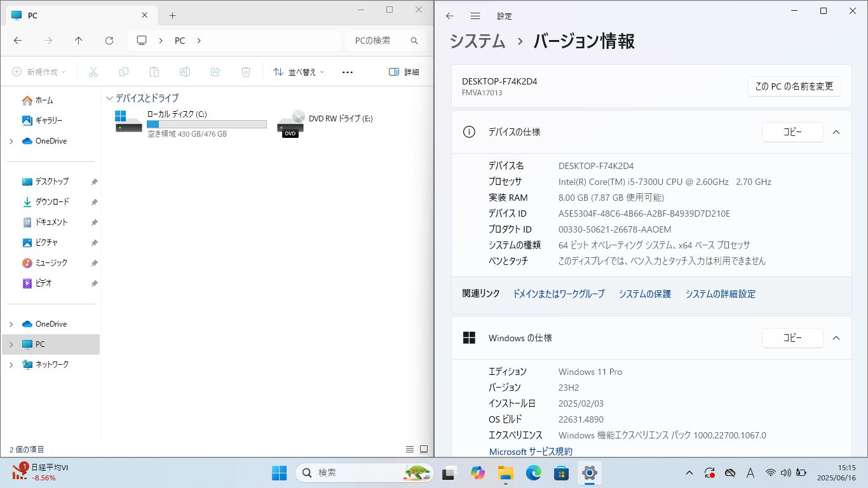This screenshot has width=868, height=488.
Task: Click この PC の名前を変更 button
Action: 794,86
